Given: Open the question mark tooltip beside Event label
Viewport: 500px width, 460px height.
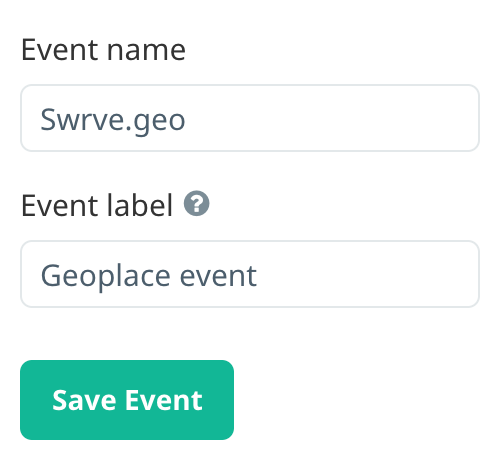Looking at the screenshot, I should point(197,203).
